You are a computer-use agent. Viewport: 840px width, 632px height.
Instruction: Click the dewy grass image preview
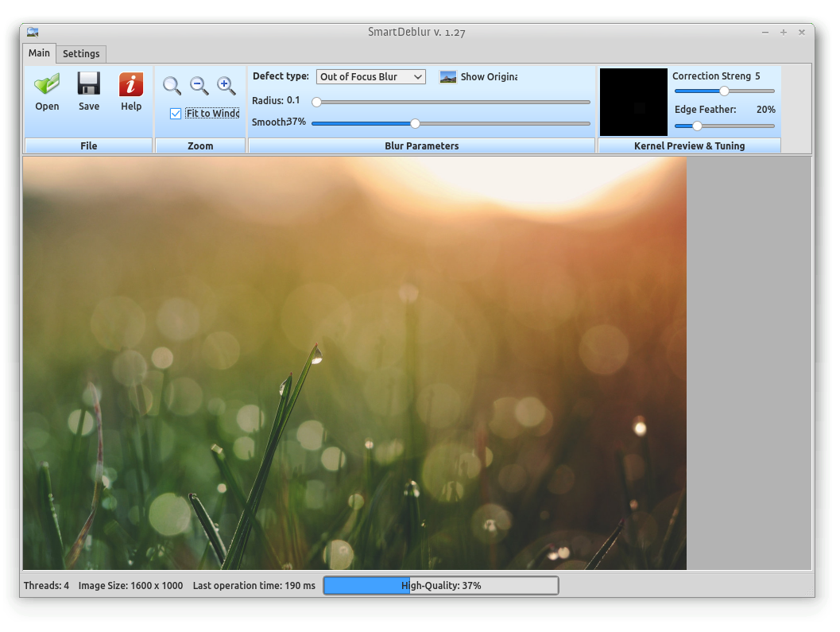pos(354,363)
